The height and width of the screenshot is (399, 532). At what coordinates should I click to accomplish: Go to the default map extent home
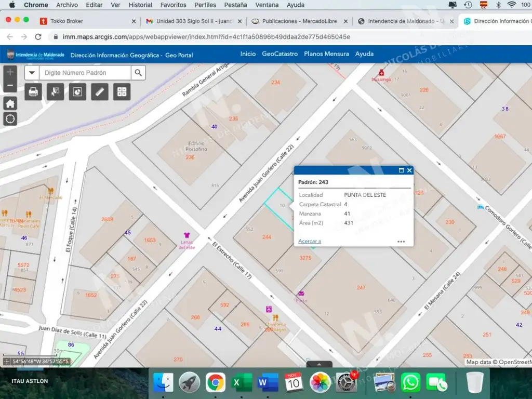tap(10, 103)
